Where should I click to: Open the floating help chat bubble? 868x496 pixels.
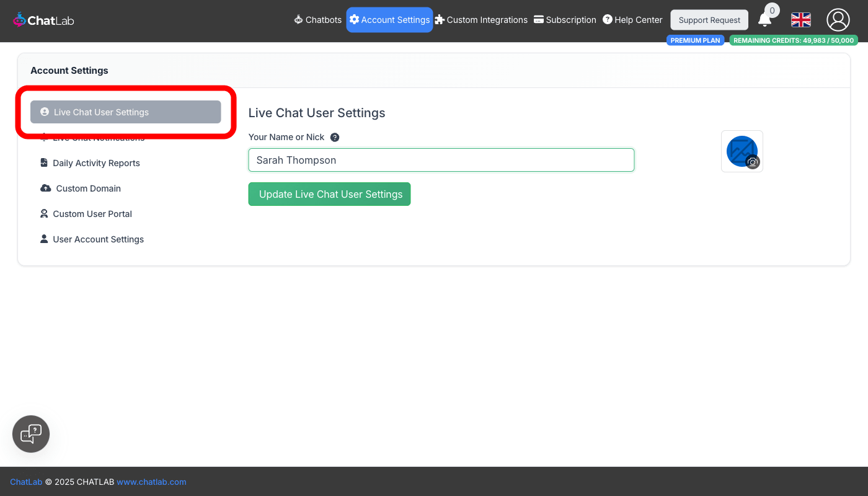click(31, 434)
